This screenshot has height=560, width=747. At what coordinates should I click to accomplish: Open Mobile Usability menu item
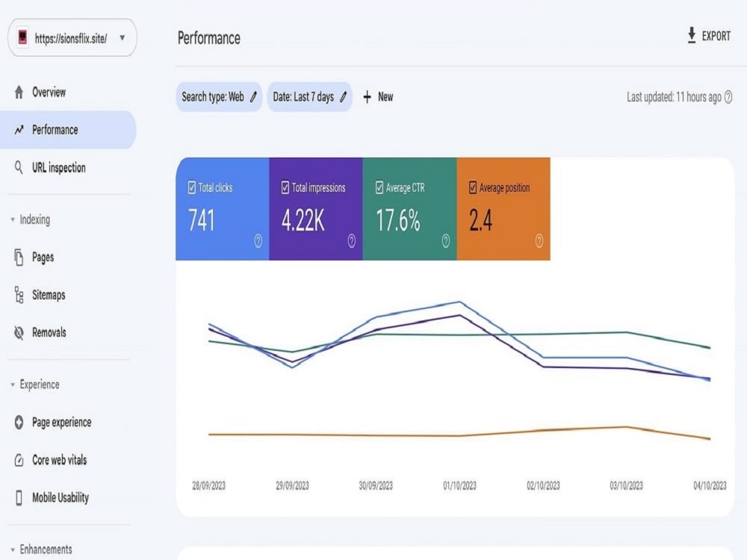(68, 497)
